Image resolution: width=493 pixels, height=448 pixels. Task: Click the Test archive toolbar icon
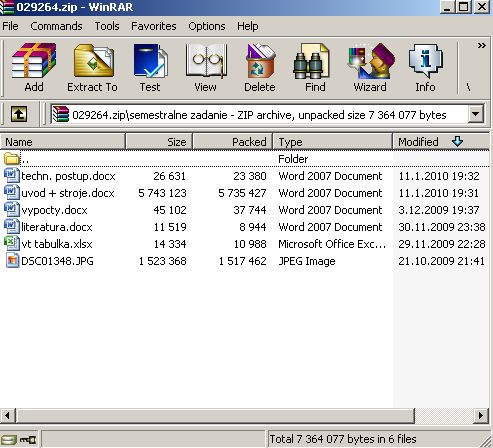click(150, 61)
